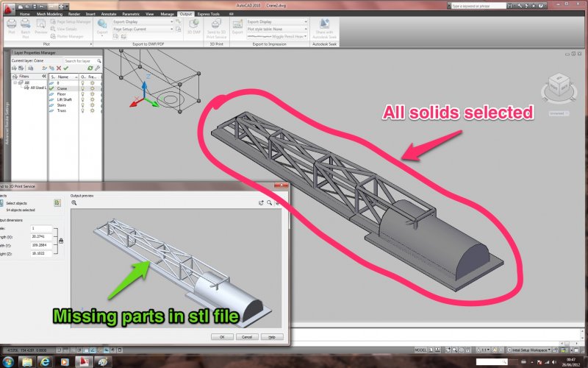Click Help in Send to 3D Print dialog
The image size is (588, 368).
click(x=272, y=337)
